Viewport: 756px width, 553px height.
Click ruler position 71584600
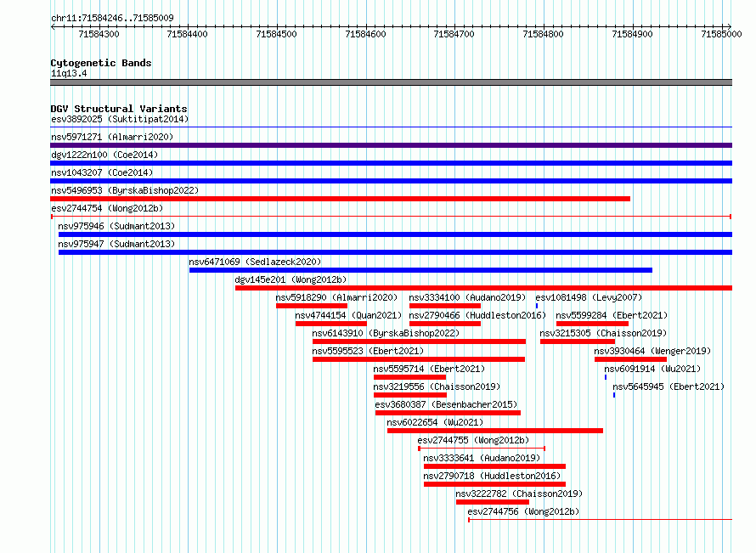click(366, 34)
